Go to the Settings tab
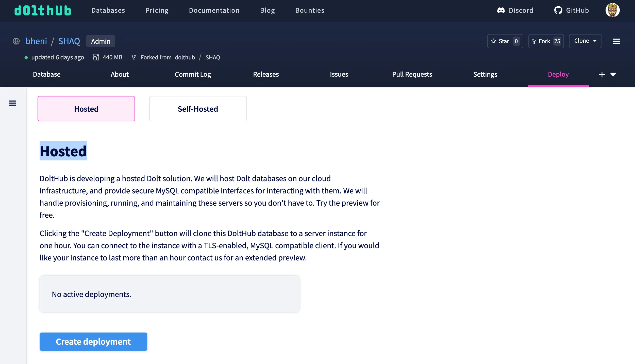The image size is (635, 364). point(485,74)
